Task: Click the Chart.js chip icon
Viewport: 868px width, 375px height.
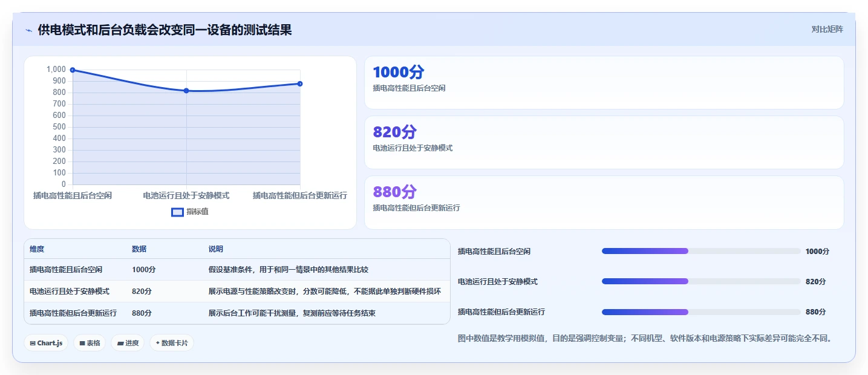Action: click(x=33, y=343)
